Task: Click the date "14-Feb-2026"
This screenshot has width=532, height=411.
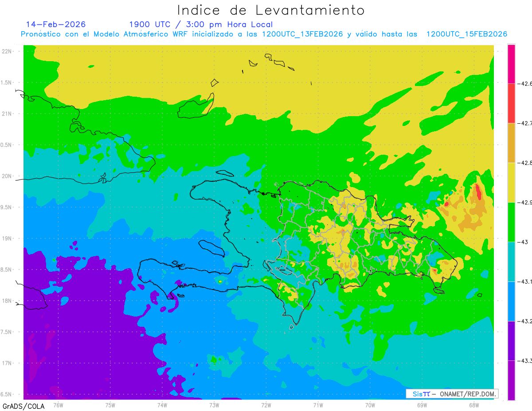Action: 56,24
